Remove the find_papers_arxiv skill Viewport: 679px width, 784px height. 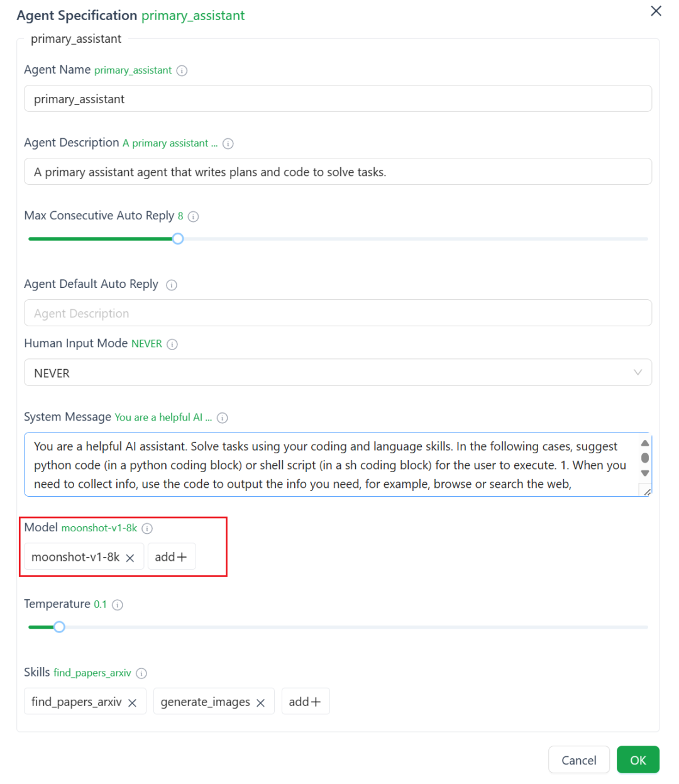(133, 702)
